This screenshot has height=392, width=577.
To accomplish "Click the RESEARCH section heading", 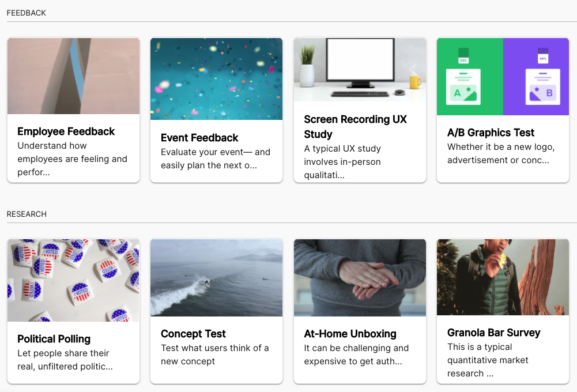I will point(27,214).
